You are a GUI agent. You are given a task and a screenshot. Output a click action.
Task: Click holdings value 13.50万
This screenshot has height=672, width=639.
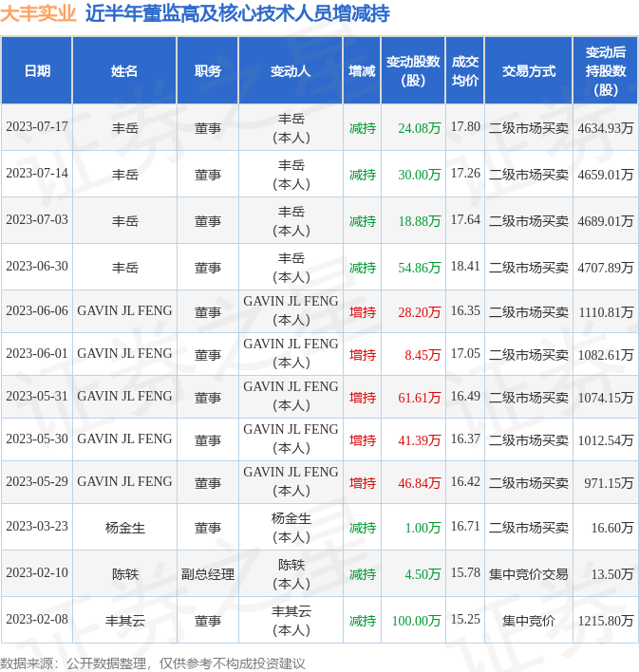pos(612,574)
